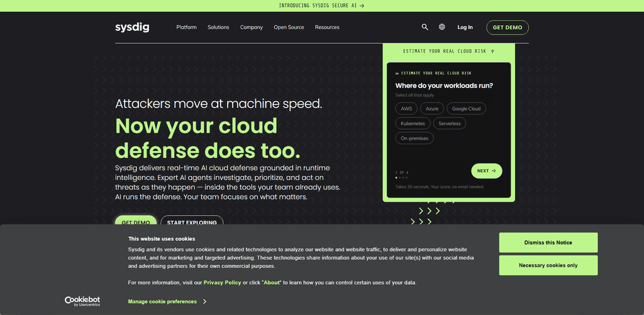Collapse the Estimate Your Real Cloud Risk tab
The width and height of the screenshot is (644, 315).
448,52
